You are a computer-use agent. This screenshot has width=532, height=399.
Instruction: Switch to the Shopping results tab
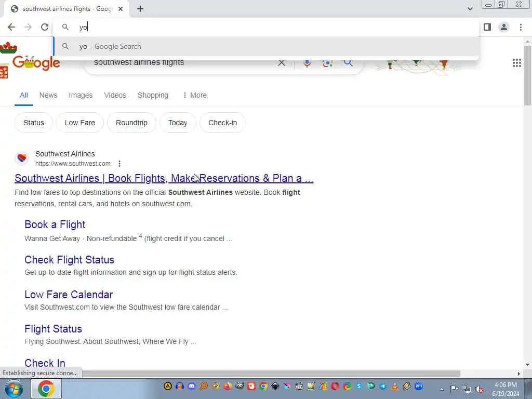[x=153, y=96]
